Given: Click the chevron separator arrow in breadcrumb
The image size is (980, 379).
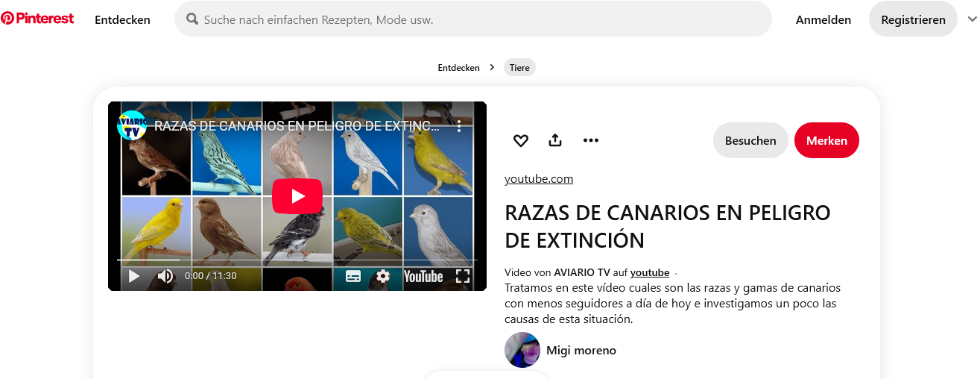Looking at the screenshot, I should 492,67.
